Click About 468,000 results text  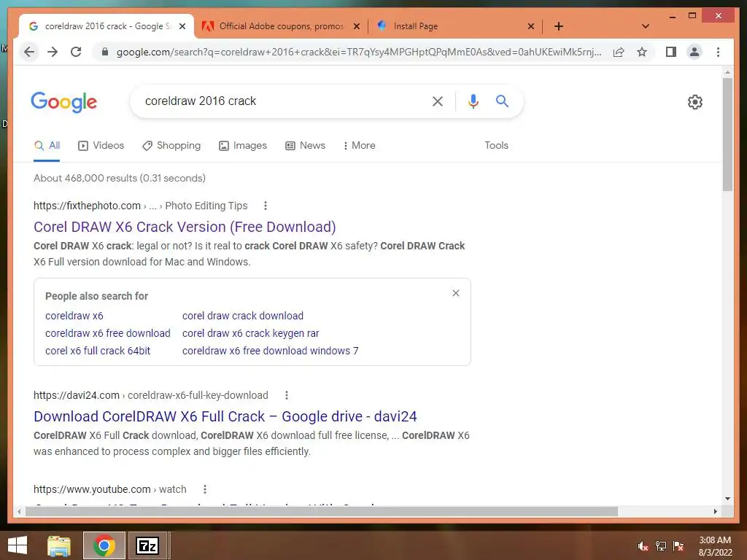[x=120, y=178]
